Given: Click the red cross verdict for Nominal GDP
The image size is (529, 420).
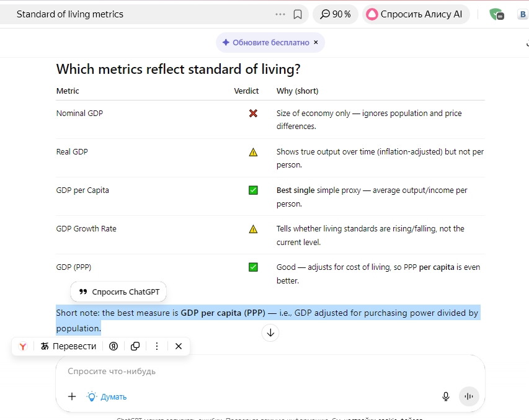Looking at the screenshot, I should tap(253, 114).
